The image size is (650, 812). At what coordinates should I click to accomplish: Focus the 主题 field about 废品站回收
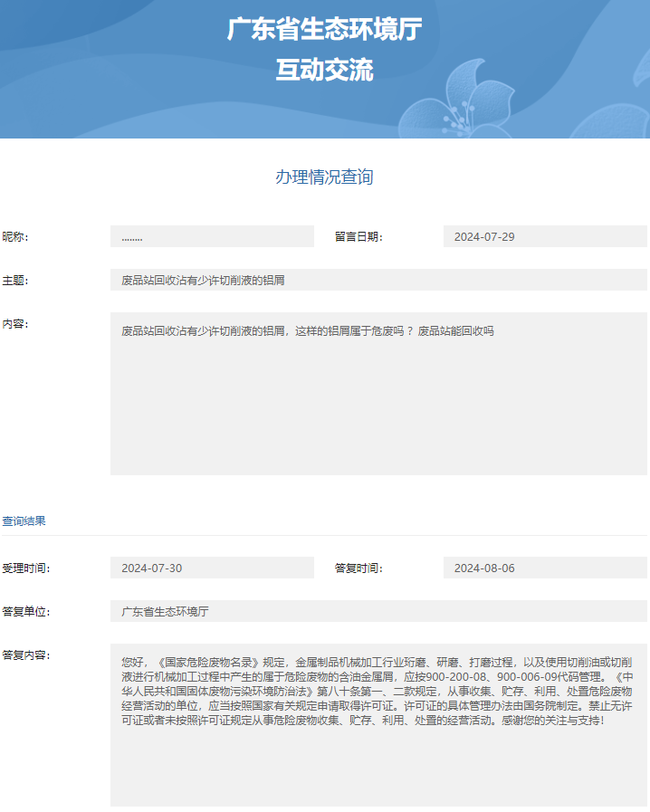tap(378, 281)
